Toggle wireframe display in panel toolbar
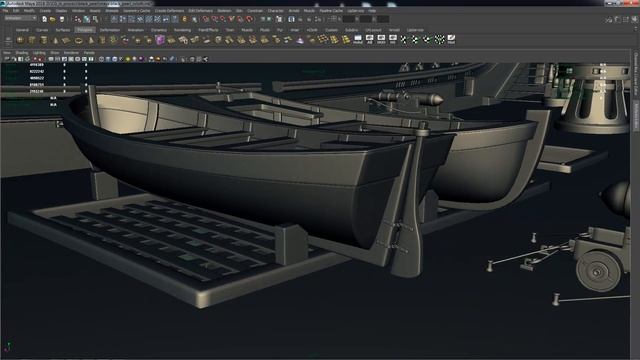Screen dimensions: 640x360 (x=101, y=59)
